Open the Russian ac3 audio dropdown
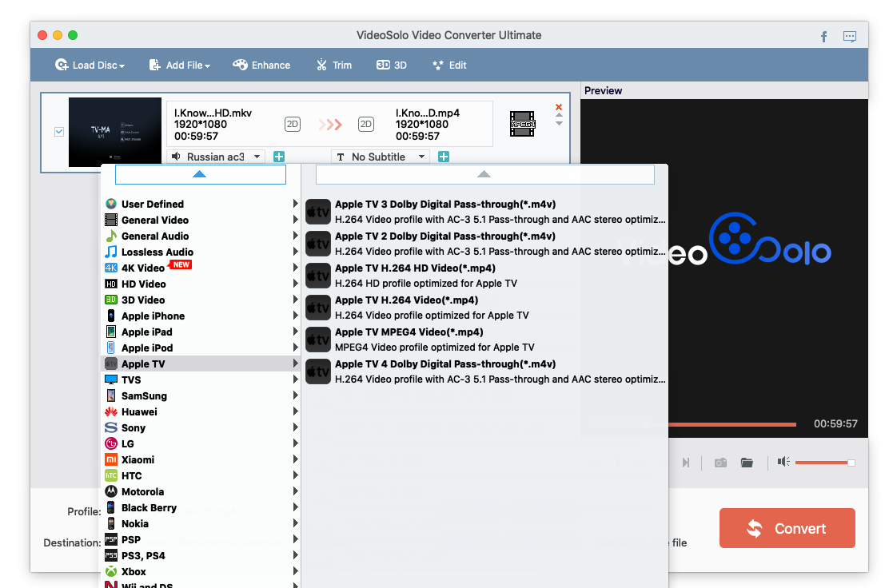The image size is (889, 588). 216,157
